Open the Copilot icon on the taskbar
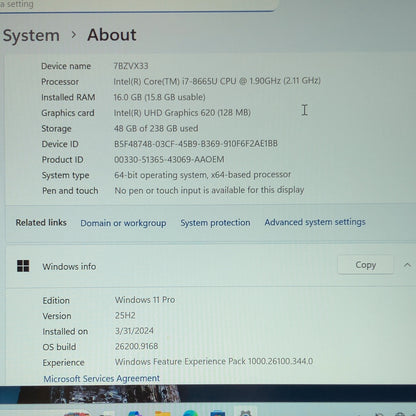This screenshot has width=416, height=416. click(135, 414)
